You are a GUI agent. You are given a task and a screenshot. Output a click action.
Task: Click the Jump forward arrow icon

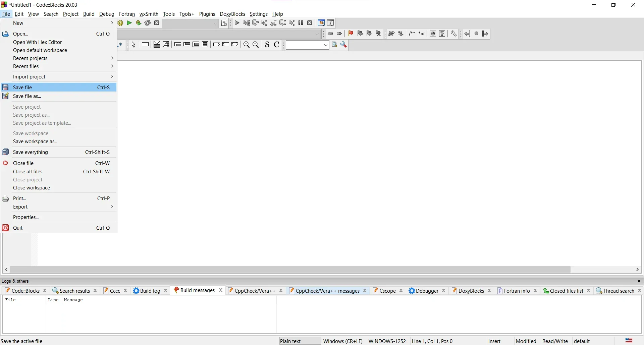pos(340,34)
